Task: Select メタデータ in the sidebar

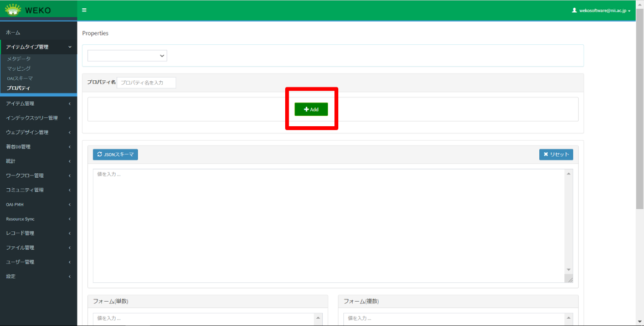Action: click(19, 59)
